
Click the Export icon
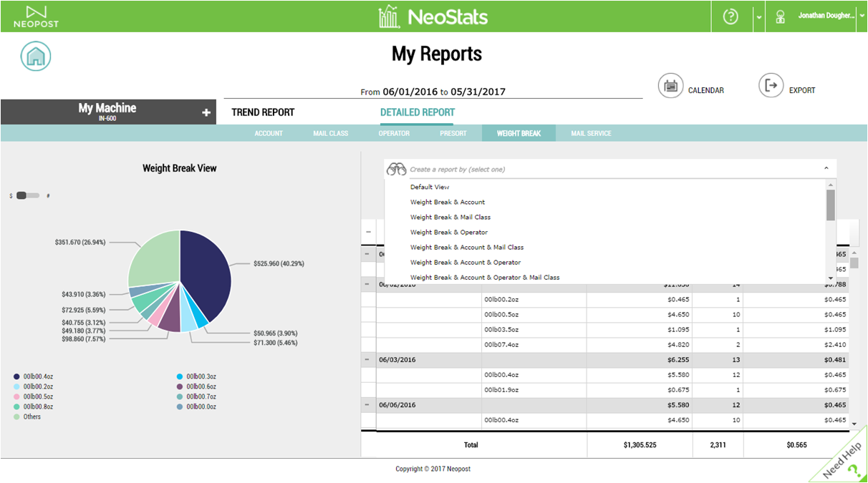point(771,86)
